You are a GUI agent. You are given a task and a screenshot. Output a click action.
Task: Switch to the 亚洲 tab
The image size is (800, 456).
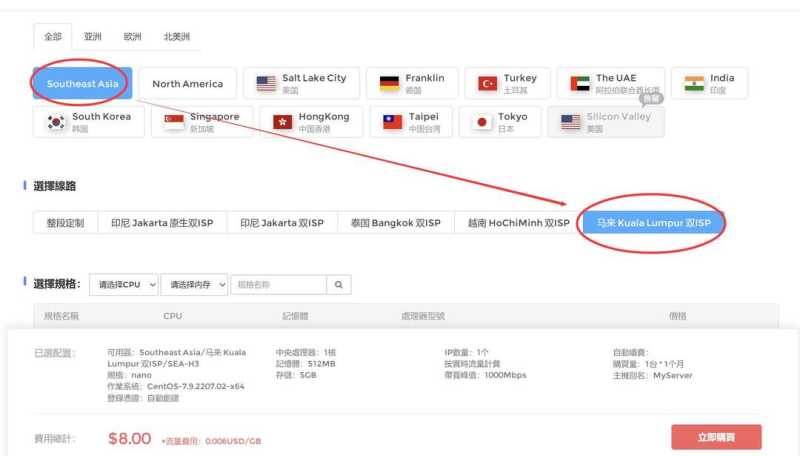[x=93, y=37]
